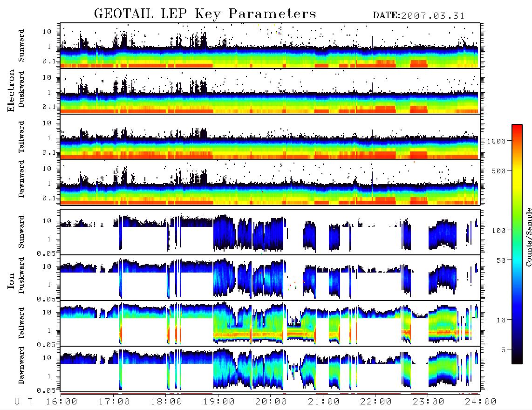This screenshot has height=410, width=532.
Task: Click the Ion Sunward spectrogram panel
Action: click(270, 232)
